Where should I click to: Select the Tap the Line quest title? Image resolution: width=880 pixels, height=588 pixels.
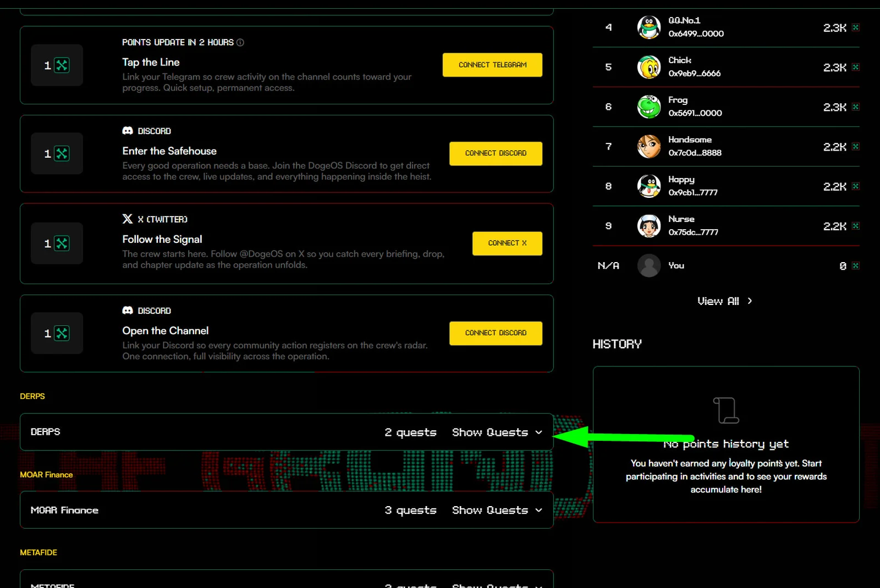(151, 62)
